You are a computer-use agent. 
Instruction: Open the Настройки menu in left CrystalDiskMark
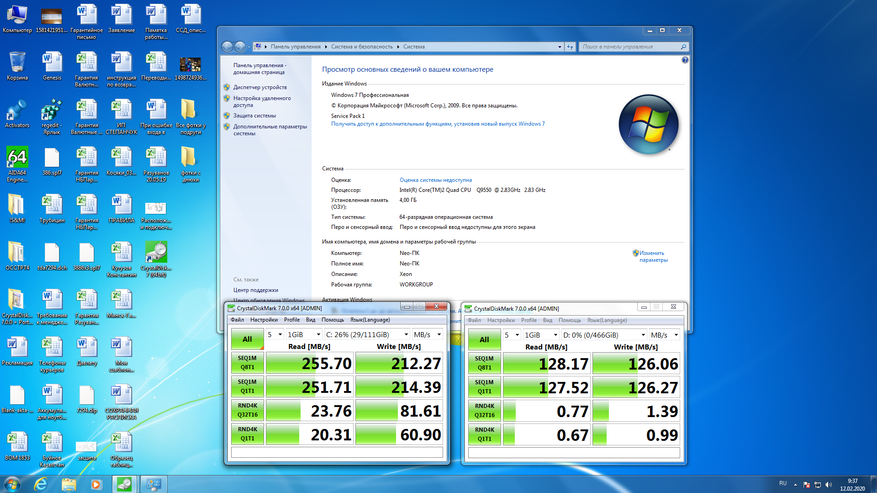264,320
